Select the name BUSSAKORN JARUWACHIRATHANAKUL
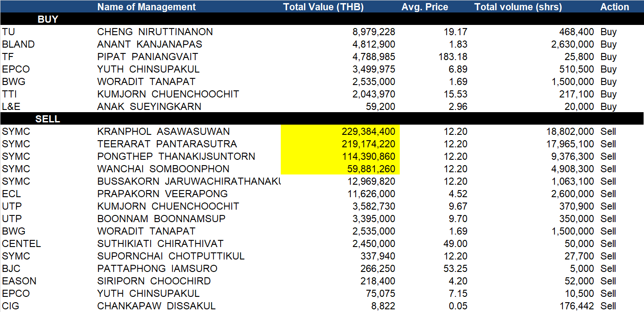The width and height of the screenshot is (644, 312). tap(189, 181)
